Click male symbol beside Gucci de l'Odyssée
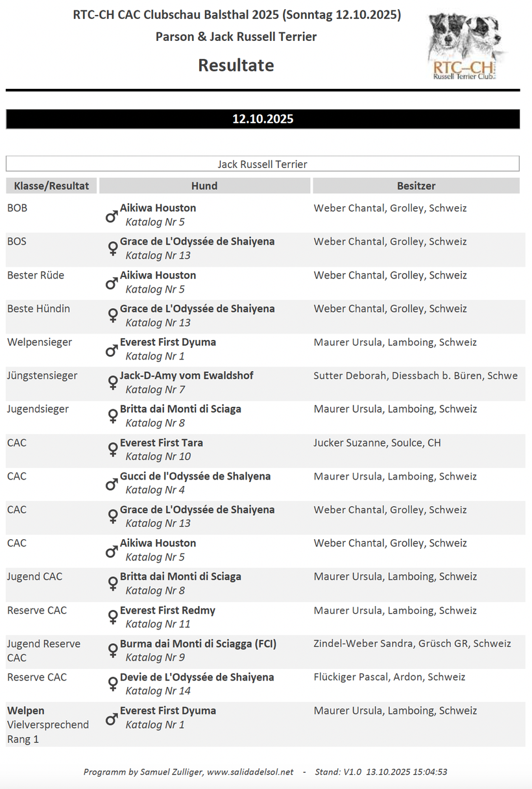Viewport: 532px width, 789px height. [x=112, y=483]
